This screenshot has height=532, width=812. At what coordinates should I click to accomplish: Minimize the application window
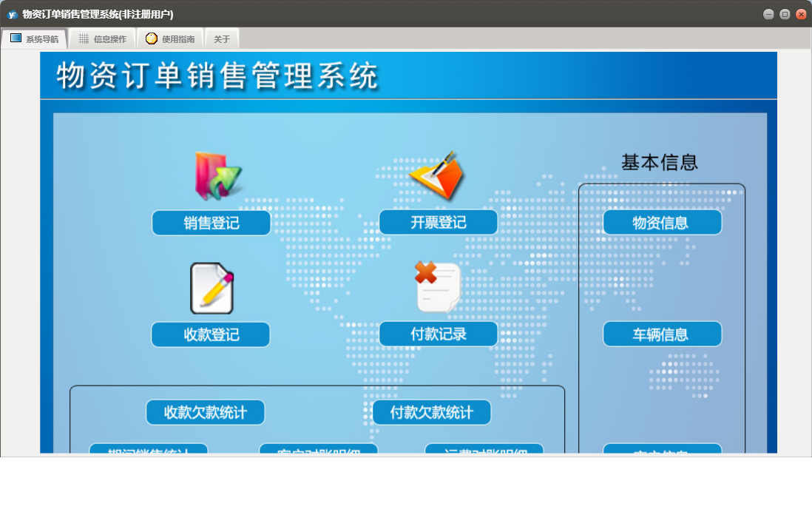point(768,14)
